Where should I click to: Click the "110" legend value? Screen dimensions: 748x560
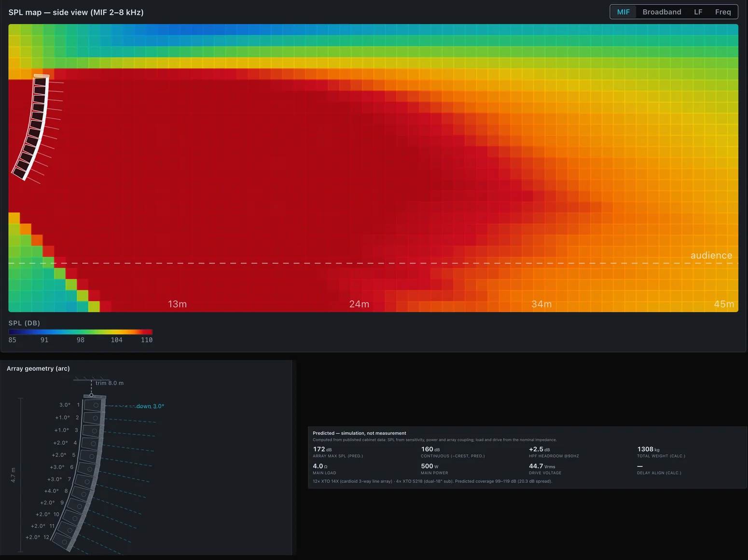click(x=147, y=340)
